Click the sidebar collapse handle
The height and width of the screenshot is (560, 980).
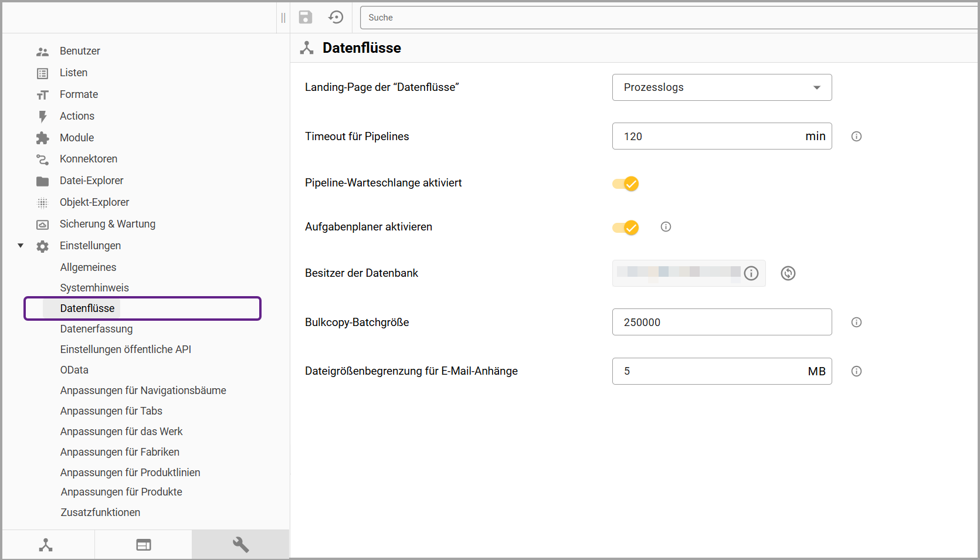[x=283, y=18]
